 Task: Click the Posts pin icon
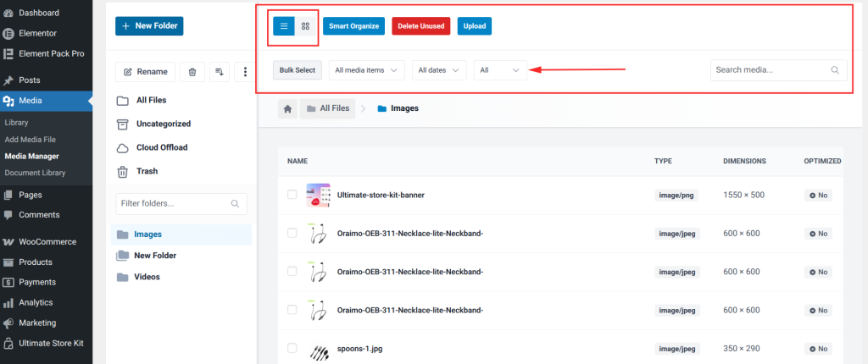pyautogui.click(x=8, y=80)
